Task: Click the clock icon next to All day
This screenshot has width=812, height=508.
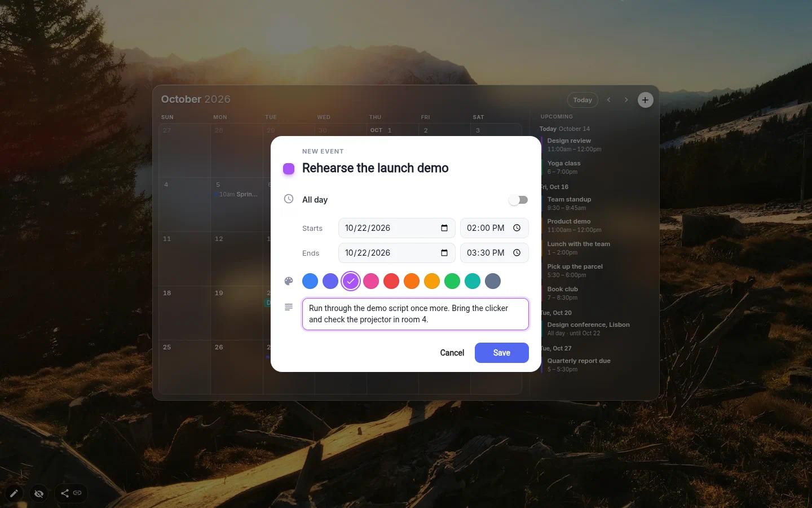Action: [x=289, y=199]
